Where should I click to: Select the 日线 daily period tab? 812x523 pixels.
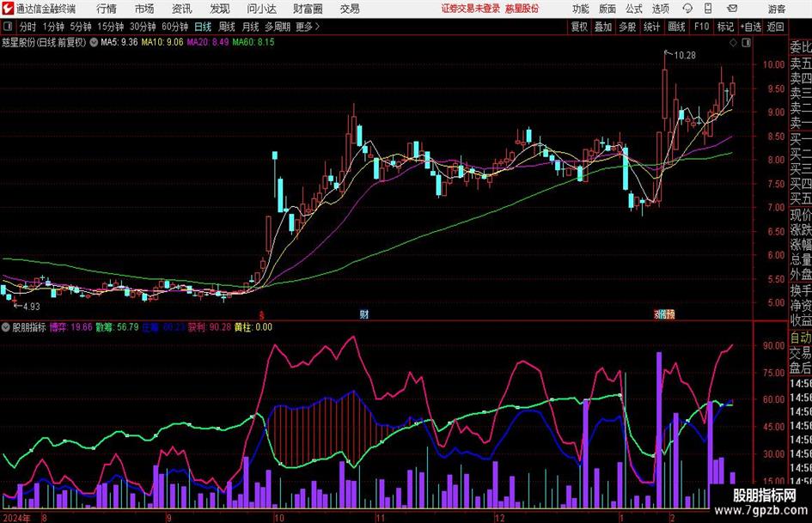(x=203, y=27)
